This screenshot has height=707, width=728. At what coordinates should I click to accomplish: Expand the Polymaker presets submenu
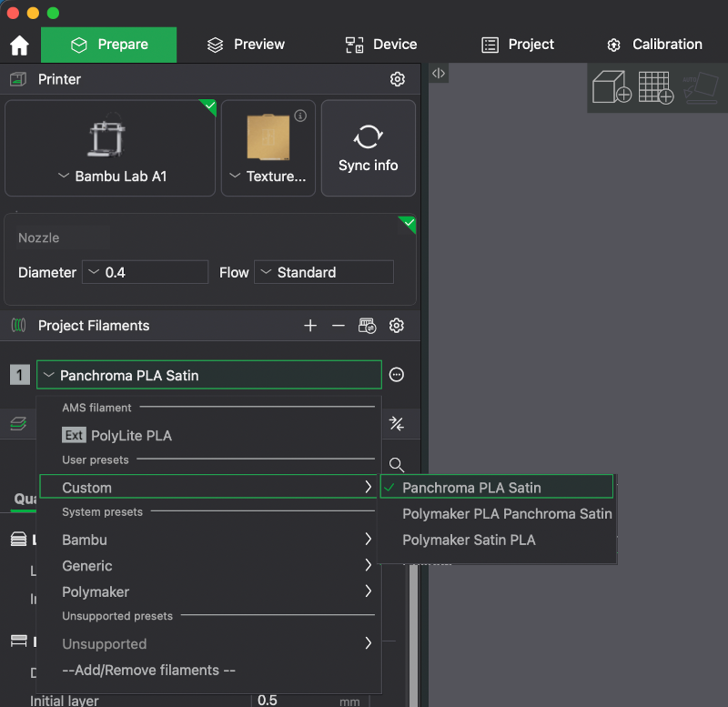click(209, 591)
